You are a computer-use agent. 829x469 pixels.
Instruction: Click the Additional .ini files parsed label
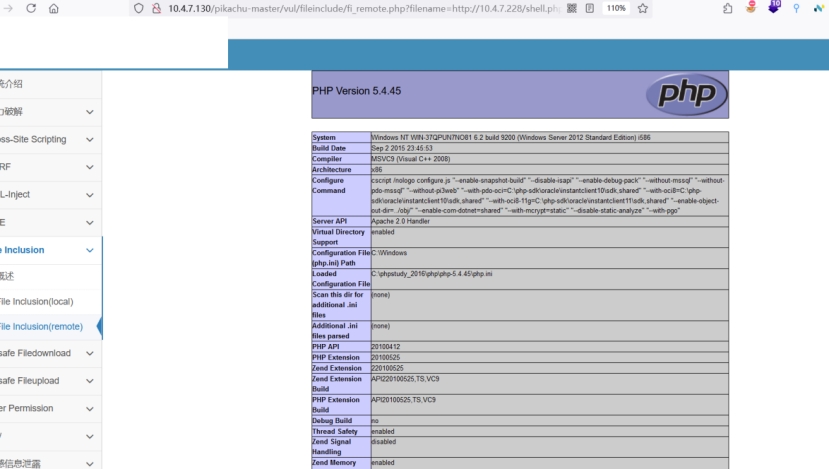tap(335, 331)
